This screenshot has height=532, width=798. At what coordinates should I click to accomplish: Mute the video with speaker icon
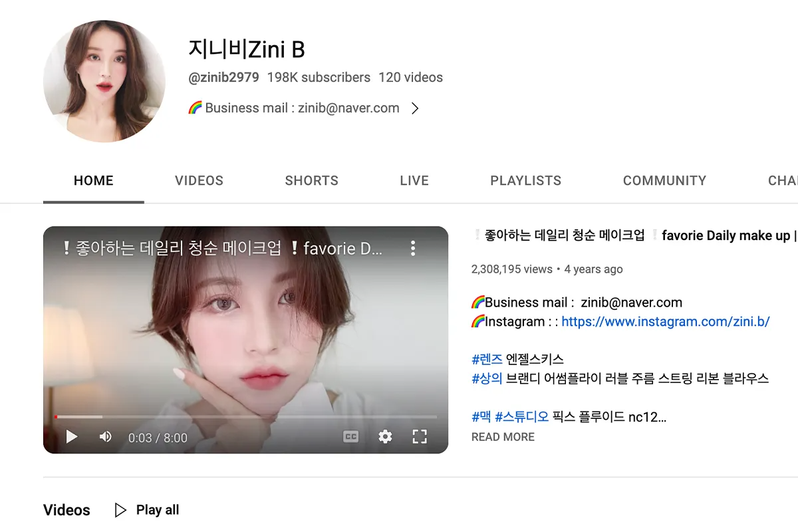(x=106, y=437)
